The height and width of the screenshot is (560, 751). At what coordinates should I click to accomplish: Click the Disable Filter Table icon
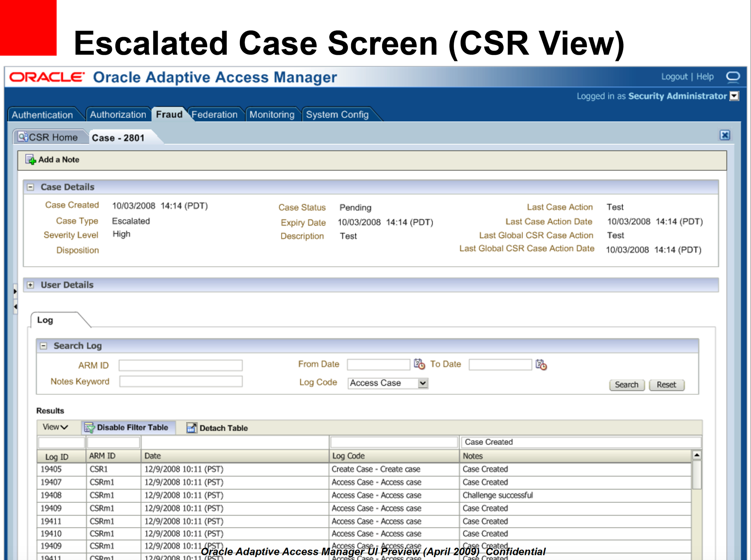[x=90, y=427]
